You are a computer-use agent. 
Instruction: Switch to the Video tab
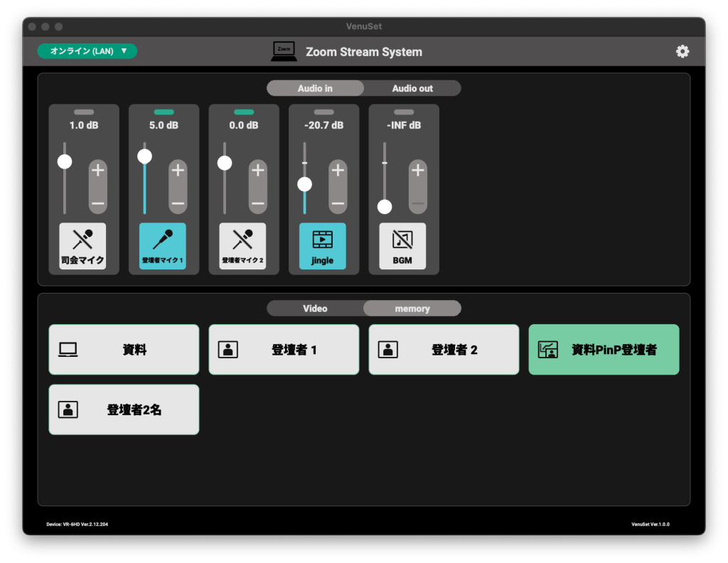coord(315,309)
